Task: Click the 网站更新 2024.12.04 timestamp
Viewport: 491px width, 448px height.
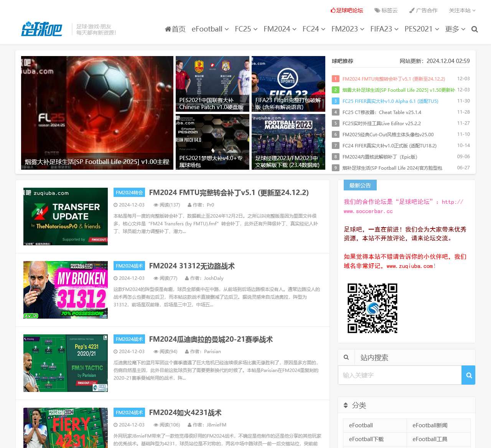Action: point(435,61)
